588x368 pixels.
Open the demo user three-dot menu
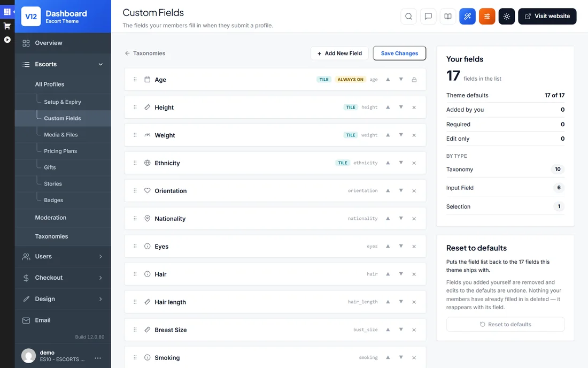coord(98,358)
